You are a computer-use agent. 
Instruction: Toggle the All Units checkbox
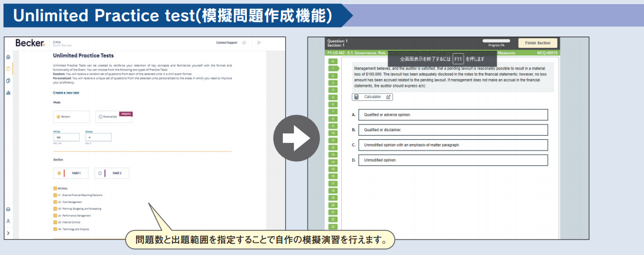coord(55,188)
